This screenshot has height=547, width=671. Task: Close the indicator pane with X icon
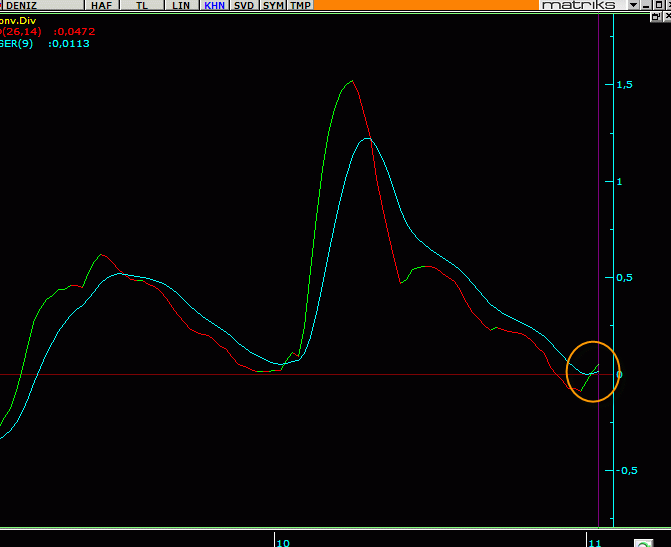tap(667, 17)
